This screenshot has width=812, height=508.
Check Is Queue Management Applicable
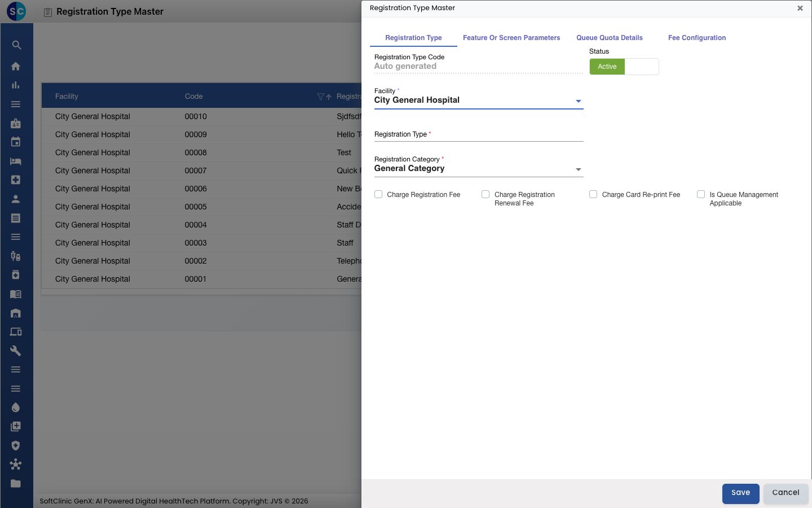701,194
